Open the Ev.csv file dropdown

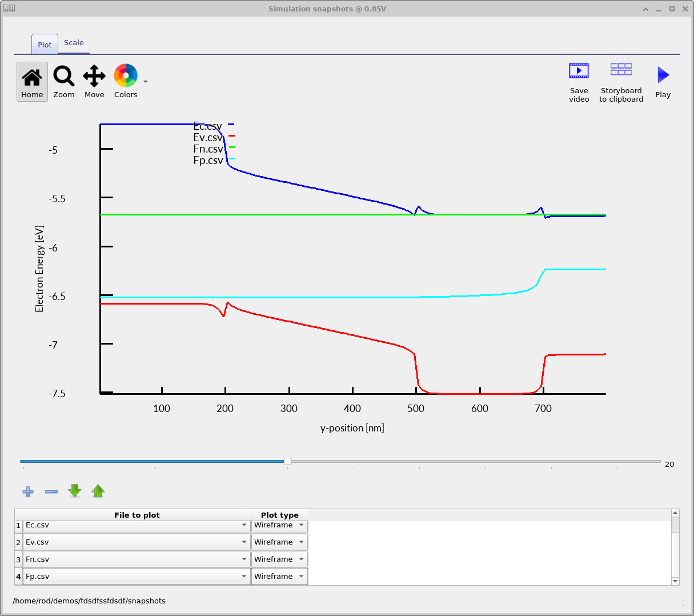[x=137, y=542]
